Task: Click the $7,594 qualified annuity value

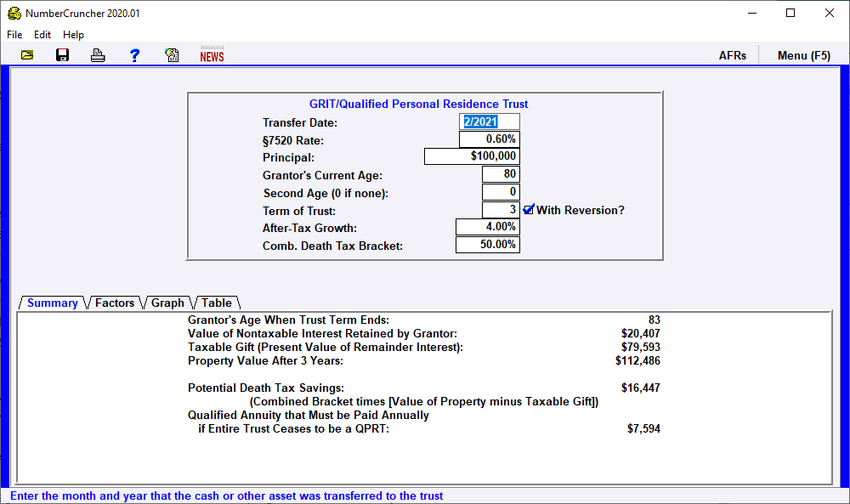Action: pyautogui.click(x=643, y=428)
